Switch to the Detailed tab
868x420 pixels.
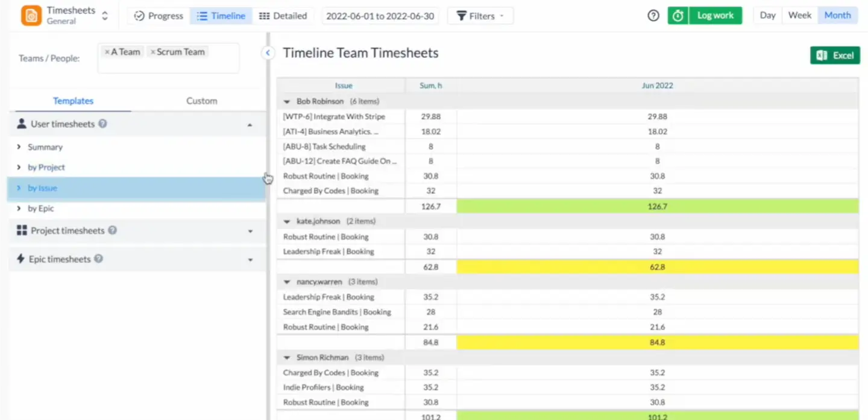[x=283, y=16]
